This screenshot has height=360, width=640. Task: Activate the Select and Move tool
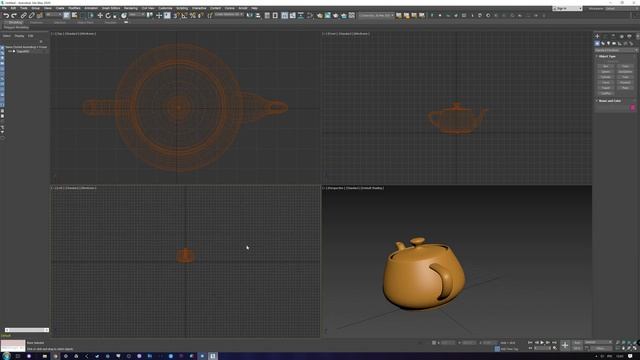100,16
